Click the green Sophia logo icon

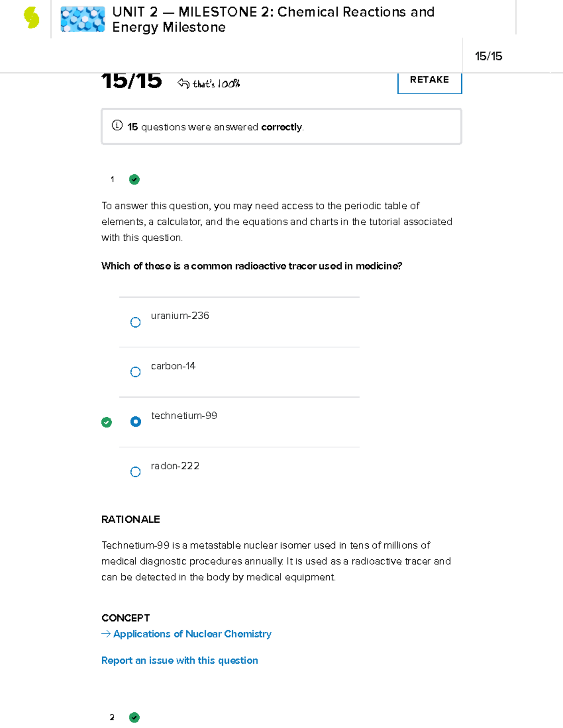[x=31, y=18]
